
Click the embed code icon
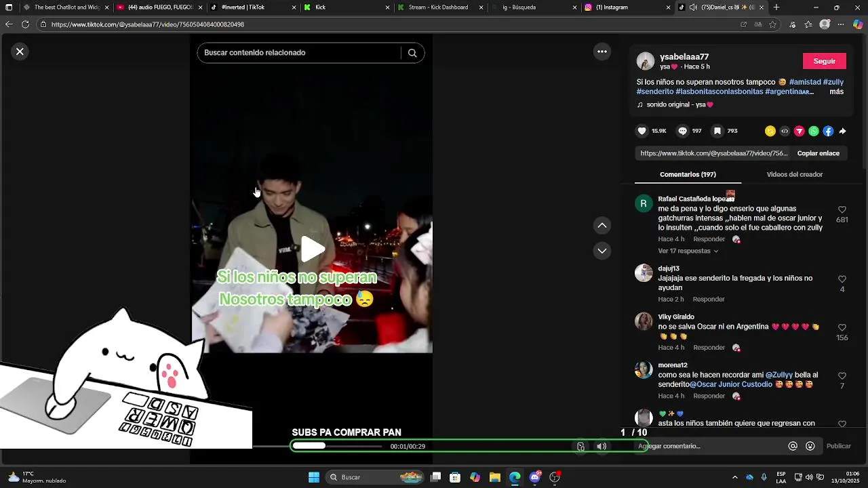[x=785, y=131]
